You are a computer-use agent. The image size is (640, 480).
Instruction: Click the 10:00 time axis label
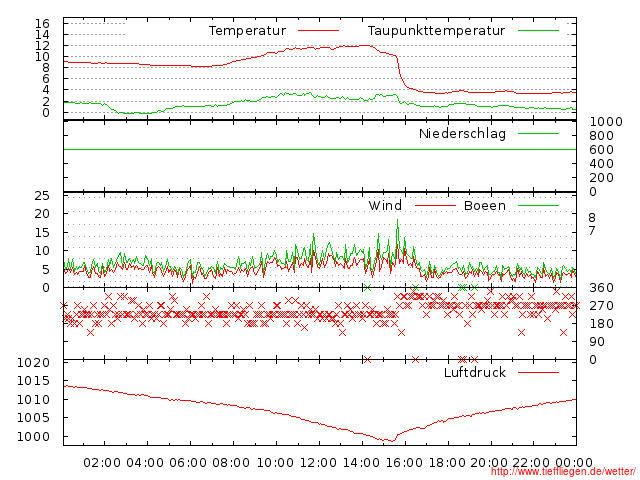(x=275, y=462)
